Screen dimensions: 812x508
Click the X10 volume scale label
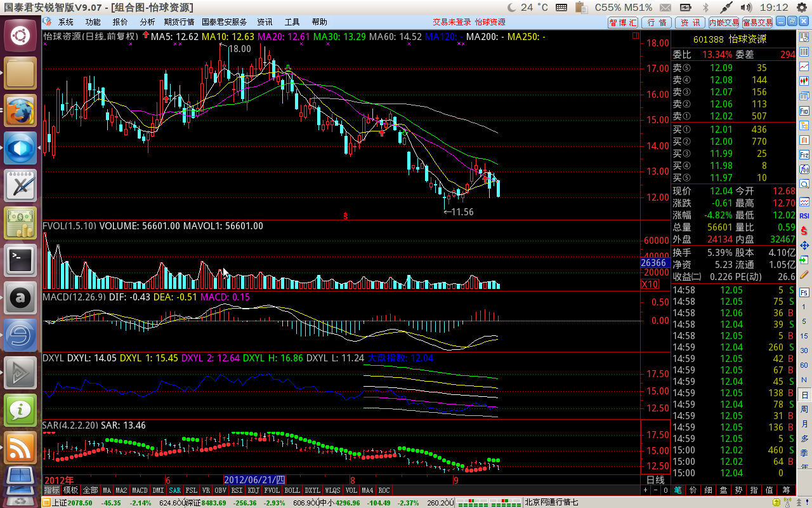(x=650, y=284)
